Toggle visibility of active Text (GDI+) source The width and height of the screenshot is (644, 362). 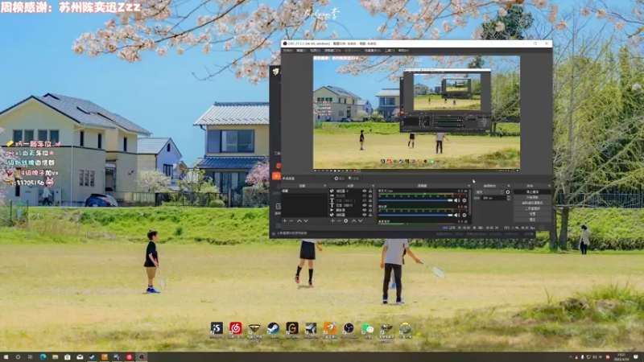(x=365, y=205)
